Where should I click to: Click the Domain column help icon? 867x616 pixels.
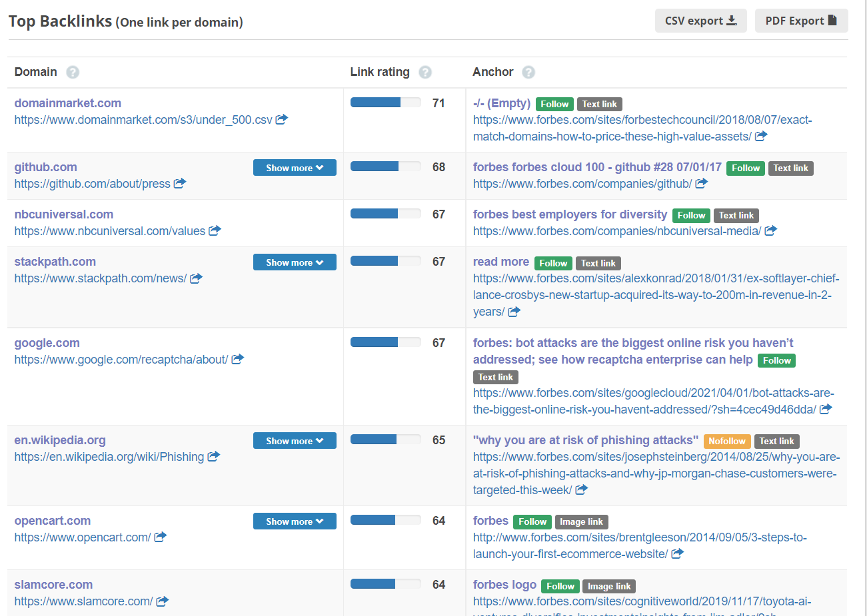[x=73, y=72]
